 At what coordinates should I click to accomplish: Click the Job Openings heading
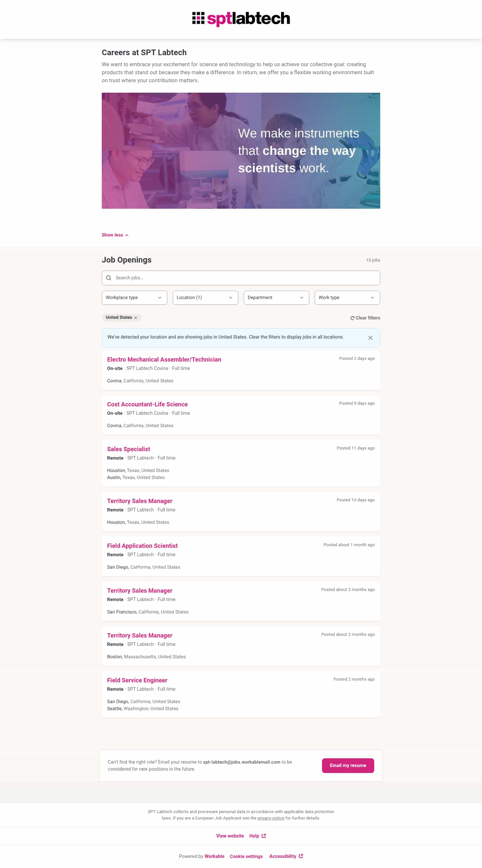pyautogui.click(x=127, y=260)
